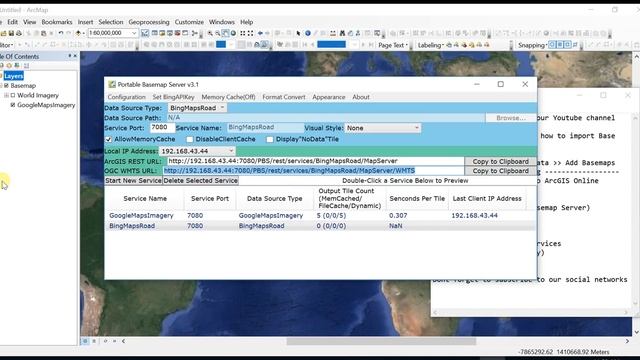Enable the DisableClientCache checkbox
Image resolution: width=640 pixels, height=360 pixels.
[189, 139]
